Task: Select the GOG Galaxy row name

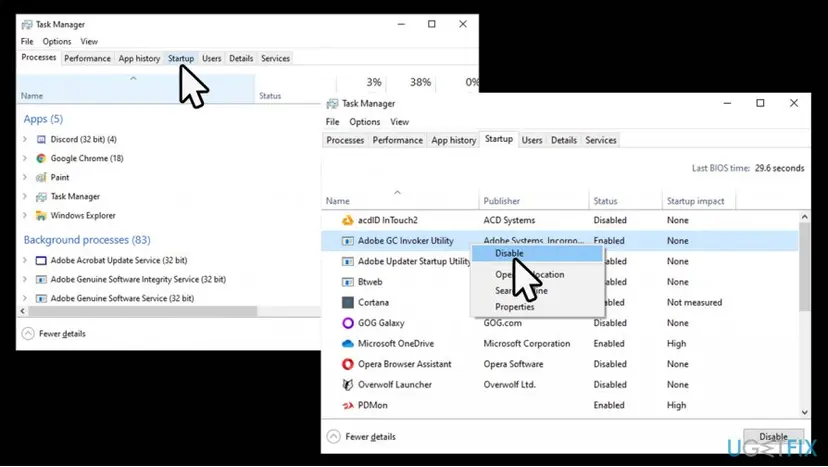Action: (381, 323)
